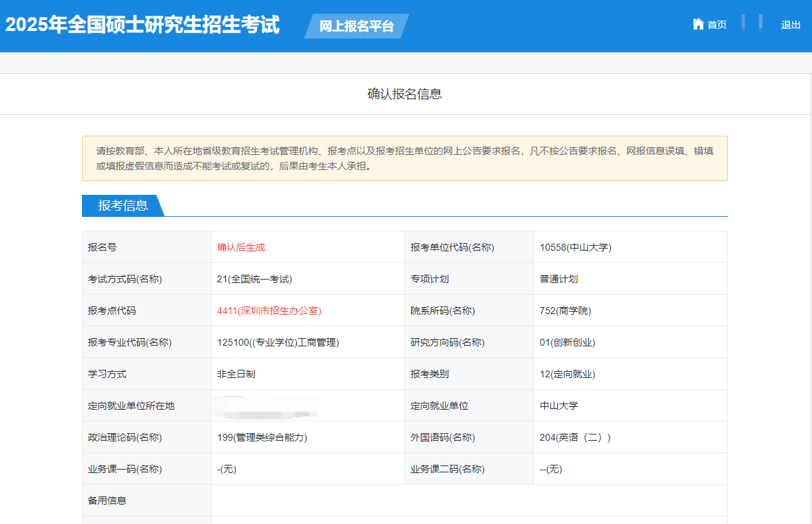Click the 752(商学院) department value
812x524 pixels.
(565, 311)
